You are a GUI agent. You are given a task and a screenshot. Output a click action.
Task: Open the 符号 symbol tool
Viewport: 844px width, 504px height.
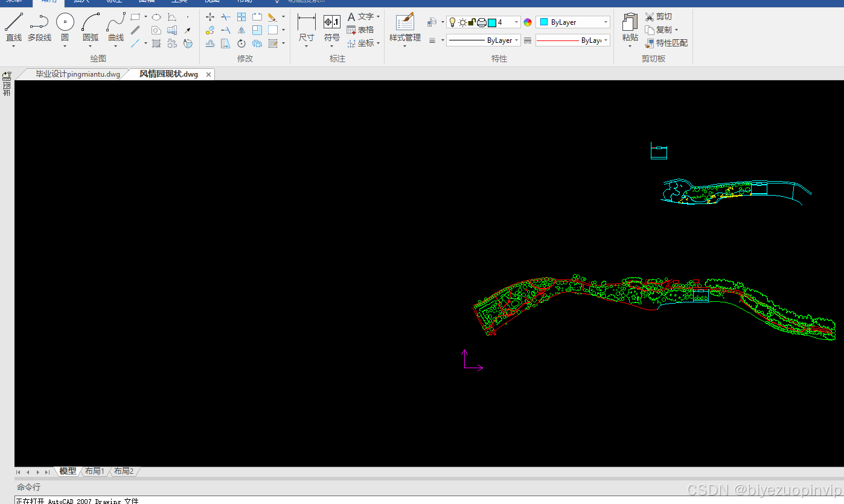point(332,28)
